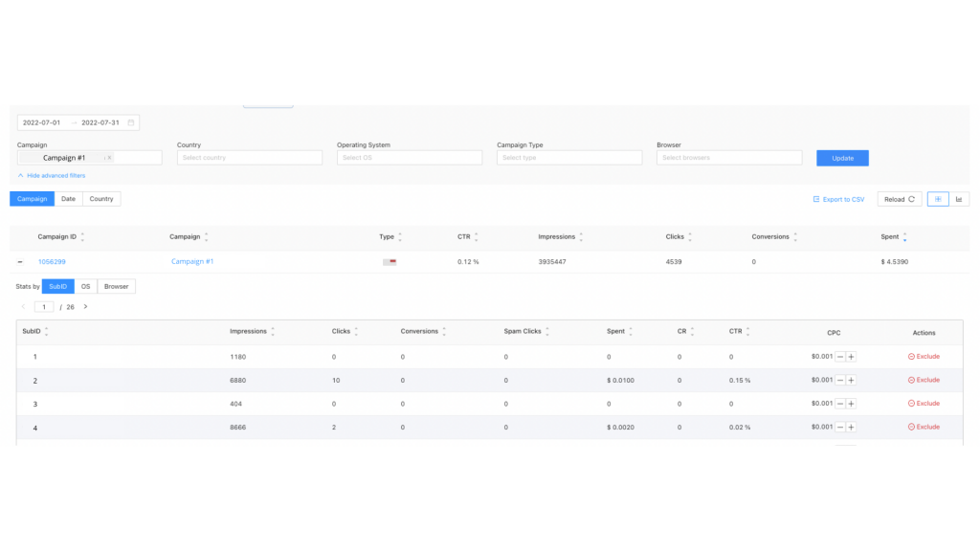Collapse the campaign 1056299 row
The image size is (980, 551).
[20, 261]
